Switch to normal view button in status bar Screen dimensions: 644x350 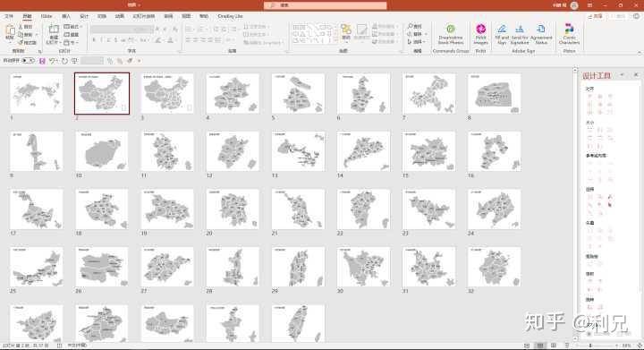click(527, 346)
